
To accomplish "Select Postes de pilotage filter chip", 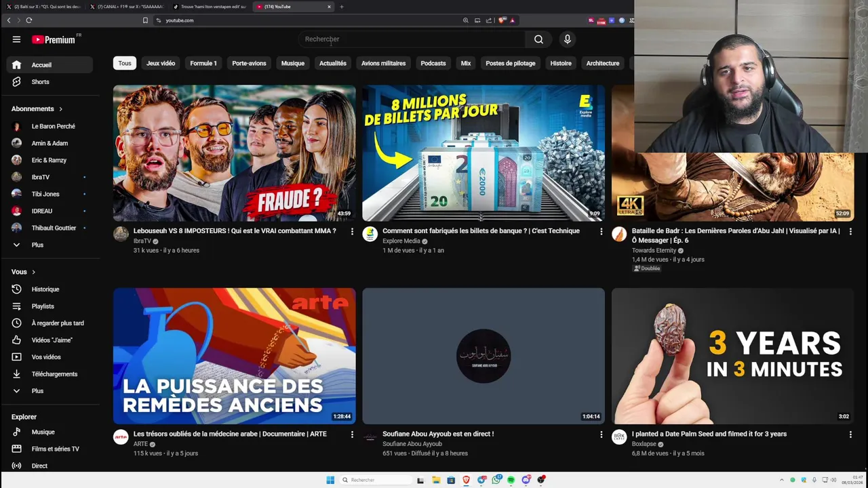I will [x=511, y=64].
